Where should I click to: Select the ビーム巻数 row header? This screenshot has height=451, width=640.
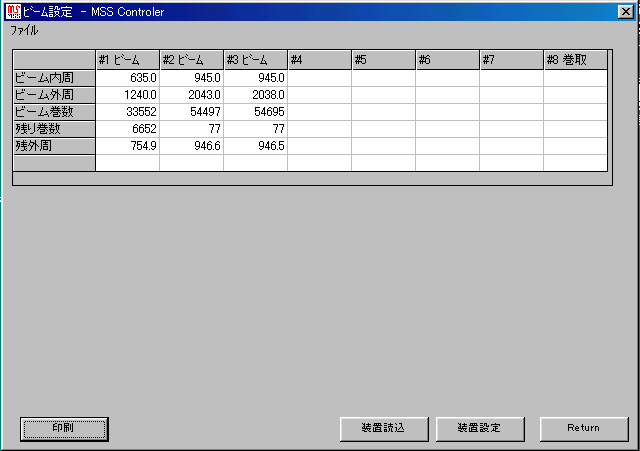coord(54,112)
